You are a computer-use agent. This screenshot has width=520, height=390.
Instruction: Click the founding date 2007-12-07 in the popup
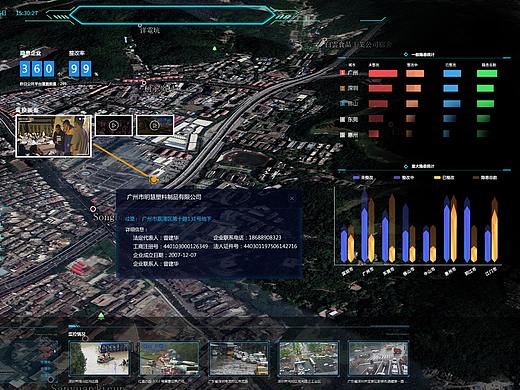click(x=182, y=255)
